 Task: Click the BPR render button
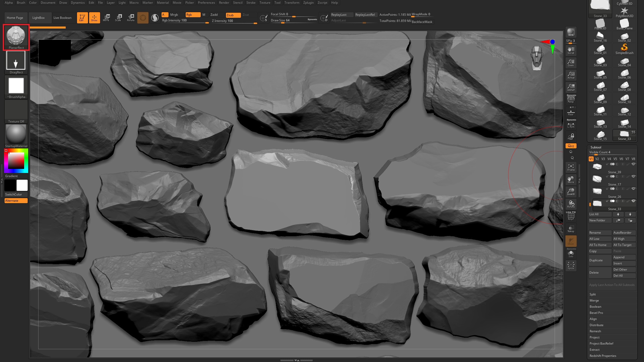point(571,32)
